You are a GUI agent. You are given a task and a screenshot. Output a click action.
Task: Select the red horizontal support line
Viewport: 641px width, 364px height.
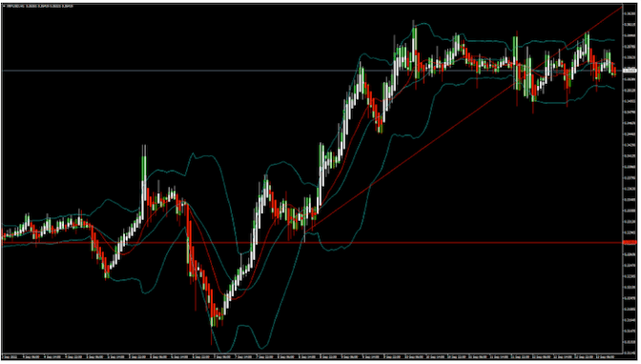312,243
